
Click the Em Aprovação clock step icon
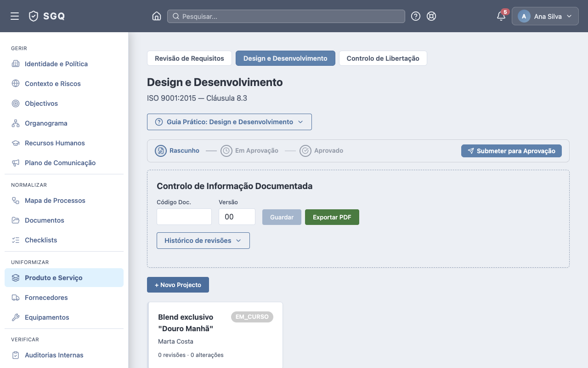(x=226, y=151)
